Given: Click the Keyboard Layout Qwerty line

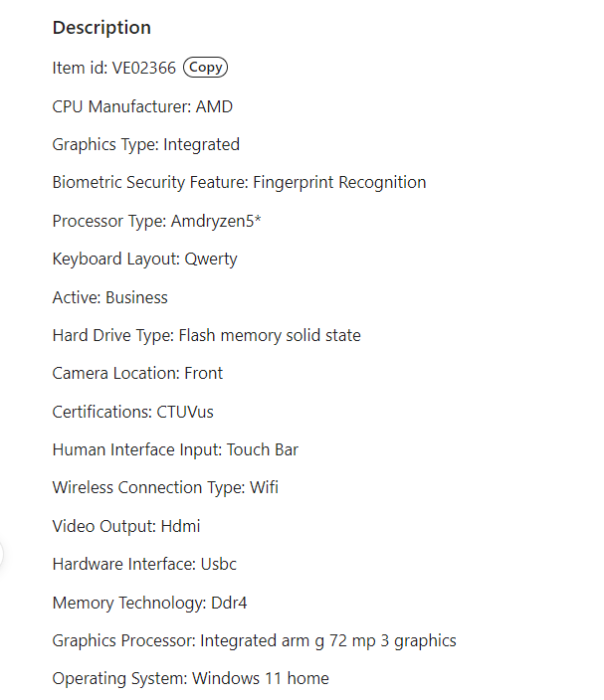Looking at the screenshot, I should click(x=144, y=259).
